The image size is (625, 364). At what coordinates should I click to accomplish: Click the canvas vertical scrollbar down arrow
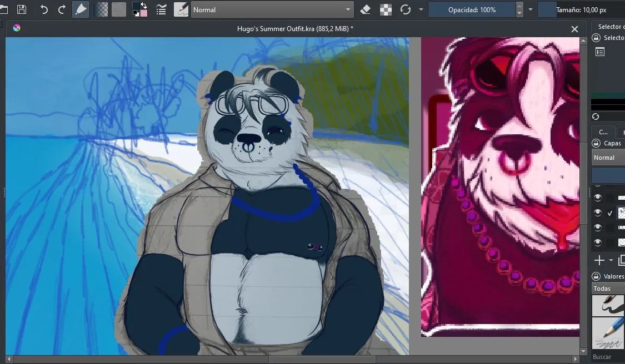click(x=583, y=351)
